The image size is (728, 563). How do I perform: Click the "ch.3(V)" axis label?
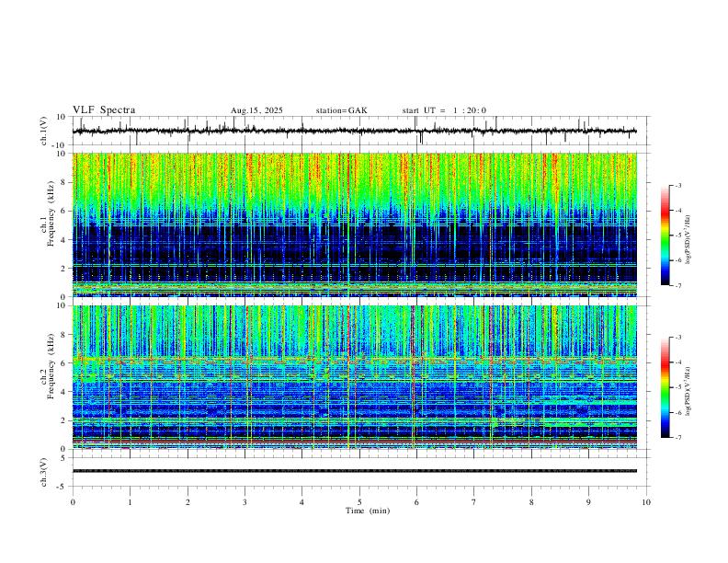44,472
